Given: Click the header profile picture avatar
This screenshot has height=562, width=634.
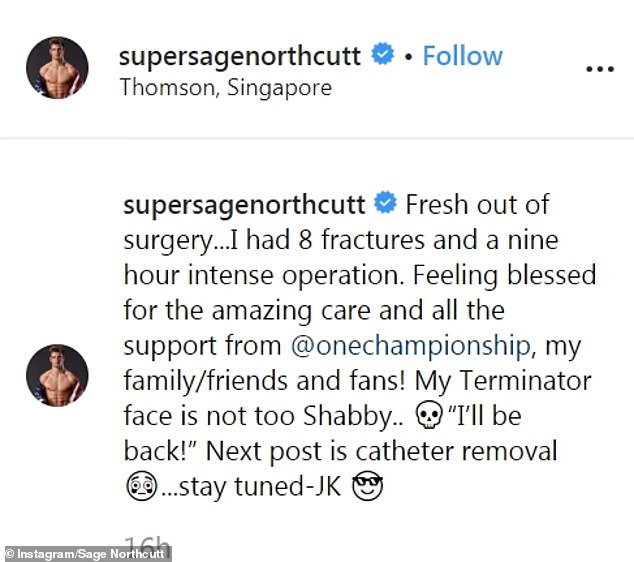Looking at the screenshot, I should point(58,68).
